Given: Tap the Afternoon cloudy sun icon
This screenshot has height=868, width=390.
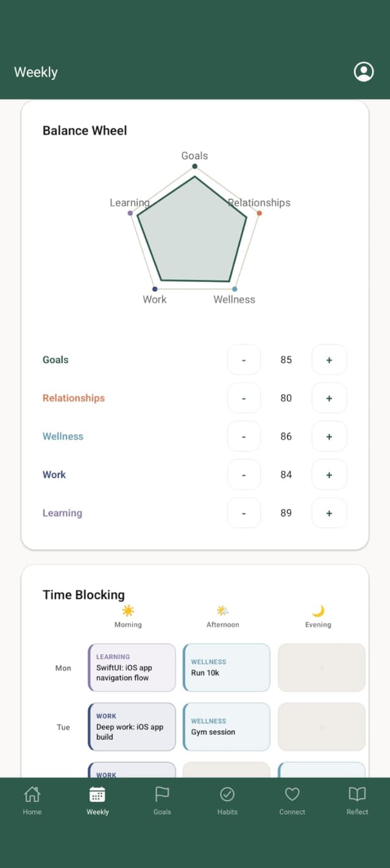Looking at the screenshot, I should (223, 611).
